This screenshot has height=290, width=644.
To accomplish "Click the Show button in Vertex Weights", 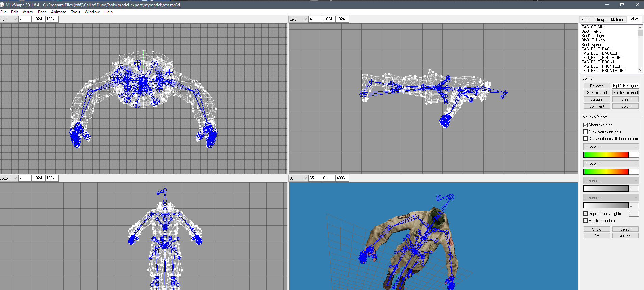I will [597, 229].
